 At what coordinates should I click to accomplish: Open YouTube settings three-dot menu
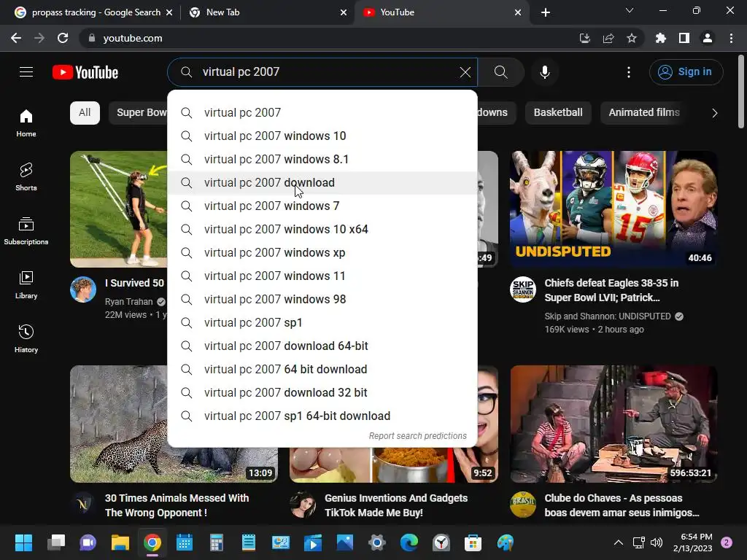click(x=629, y=72)
